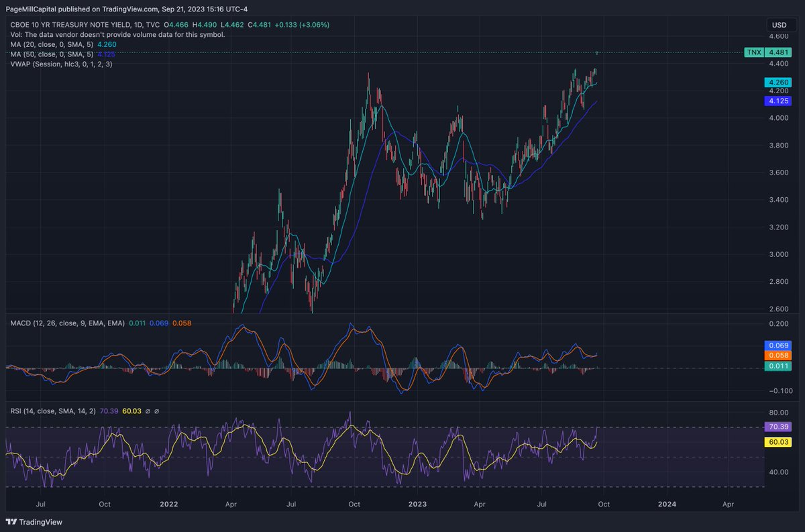This screenshot has width=805, height=532.
Task: Click the yellow 60.03 RSI axis tag
Action: click(778, 442)
